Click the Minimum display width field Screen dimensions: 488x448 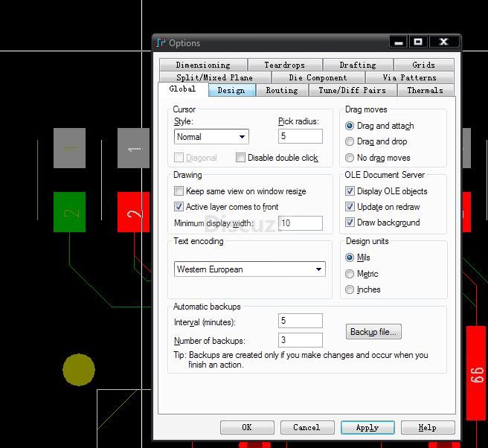pos(301,223)
